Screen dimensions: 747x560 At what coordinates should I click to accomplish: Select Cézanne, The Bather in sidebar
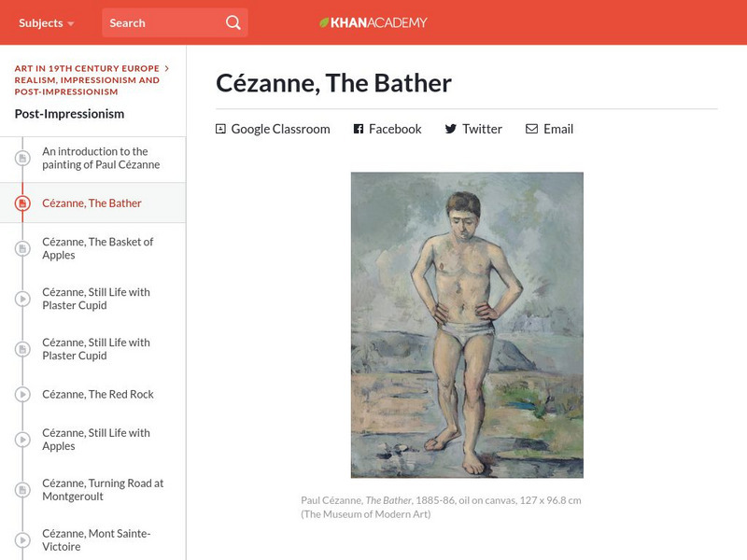[x=92, y=203]
